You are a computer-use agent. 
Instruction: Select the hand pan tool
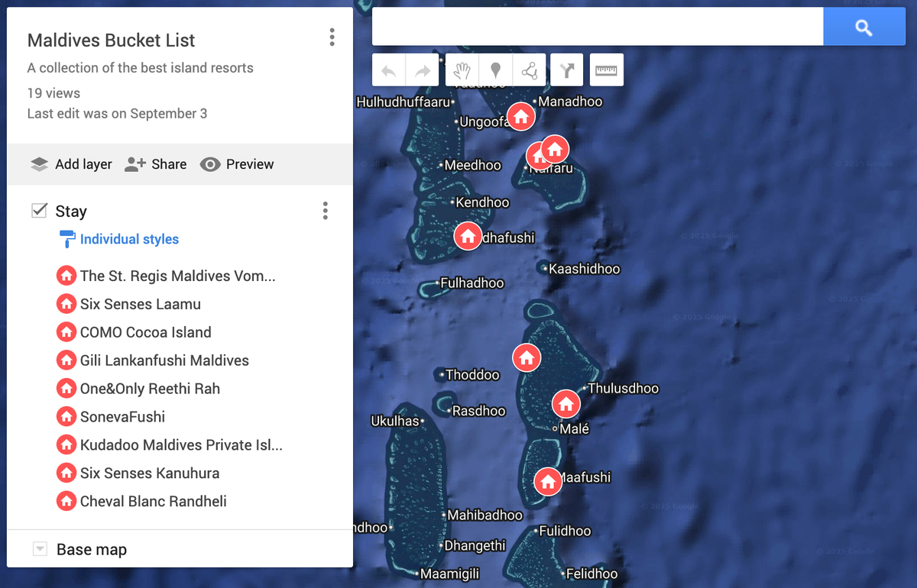[x=462, y=70]
